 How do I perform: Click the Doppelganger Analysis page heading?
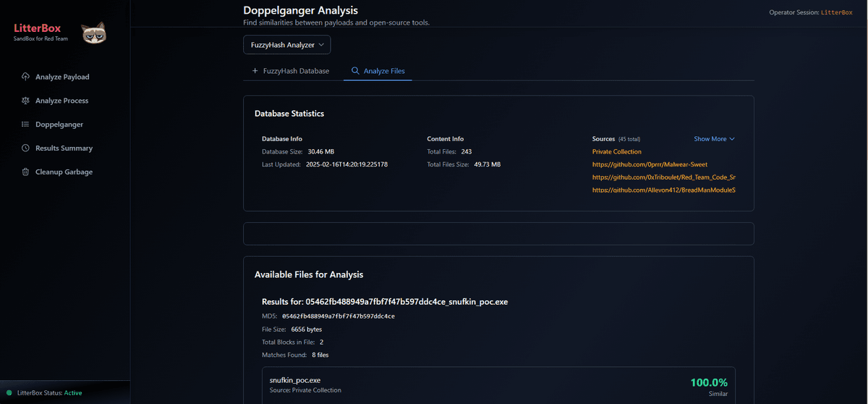300,11
